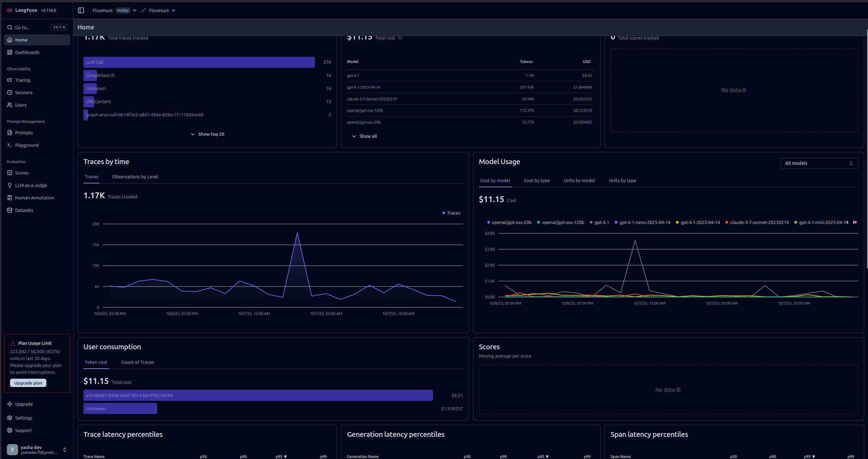Toggle the sidebar panel icon
This screenshot has width=868, height=459.
tap(81, 10)
